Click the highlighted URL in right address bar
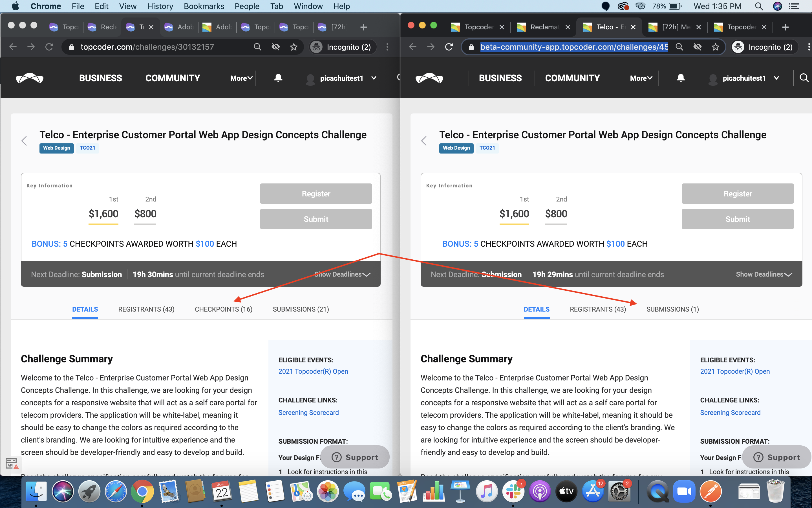 click(x=574, y=47)
